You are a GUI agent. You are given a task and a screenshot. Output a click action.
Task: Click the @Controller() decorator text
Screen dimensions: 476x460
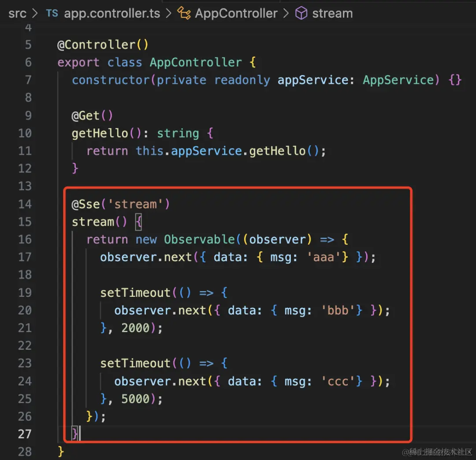(x=103, y=45)
